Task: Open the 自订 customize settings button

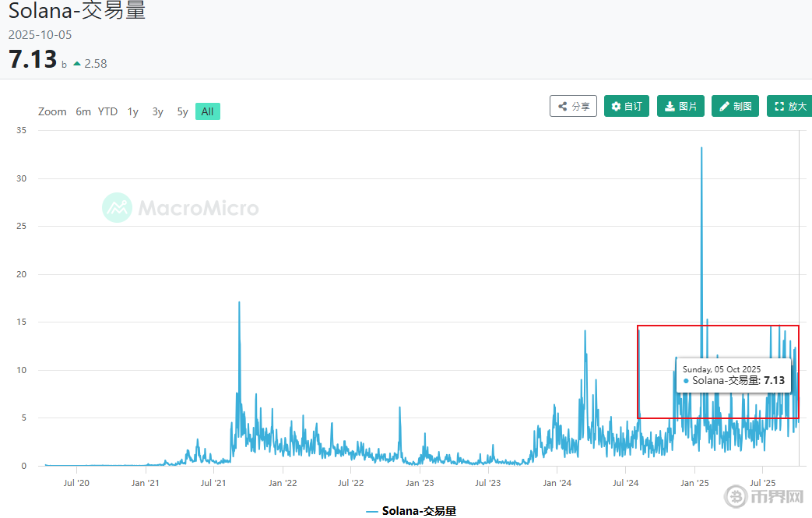Action: [627, 106]
